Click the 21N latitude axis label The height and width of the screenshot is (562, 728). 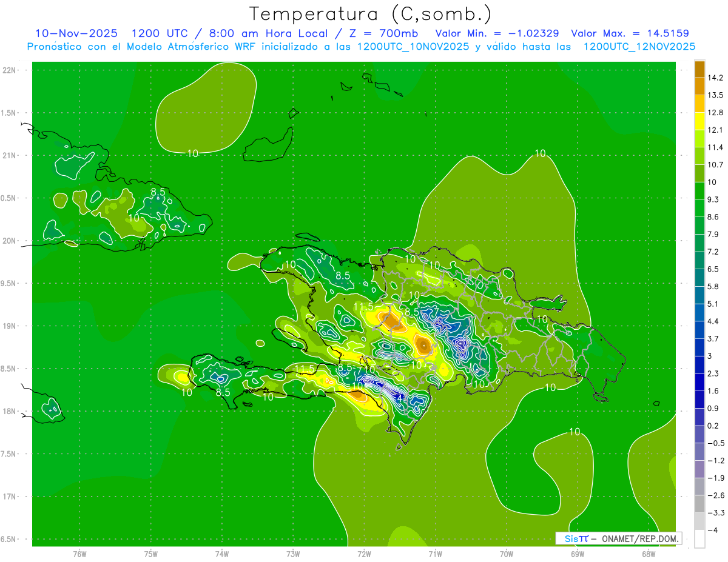point(10,155)
